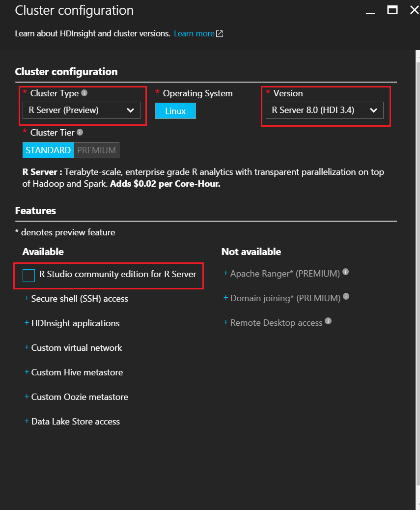Enable R Studio community edition checkbox
Image resolution: width=420 pixels, height=510 pixels.
[28, 276]
